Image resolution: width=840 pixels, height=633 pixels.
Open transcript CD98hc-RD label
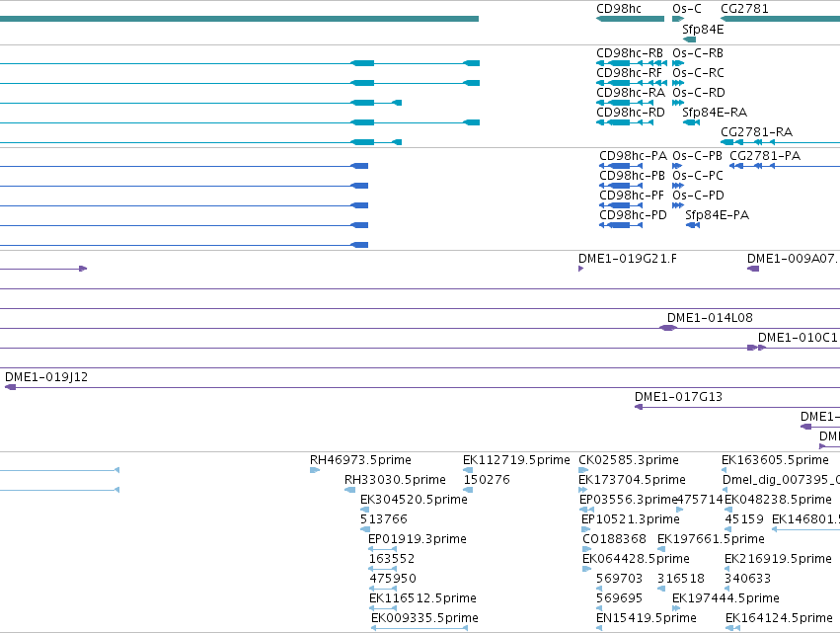pyautogui.click(x=631, y=113)
